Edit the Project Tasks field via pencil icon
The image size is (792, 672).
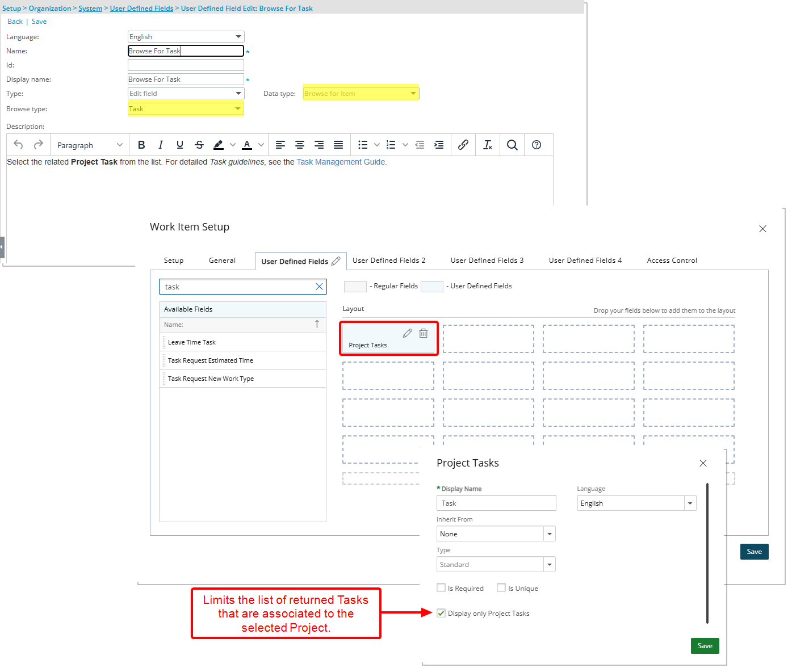coord(407,333)
